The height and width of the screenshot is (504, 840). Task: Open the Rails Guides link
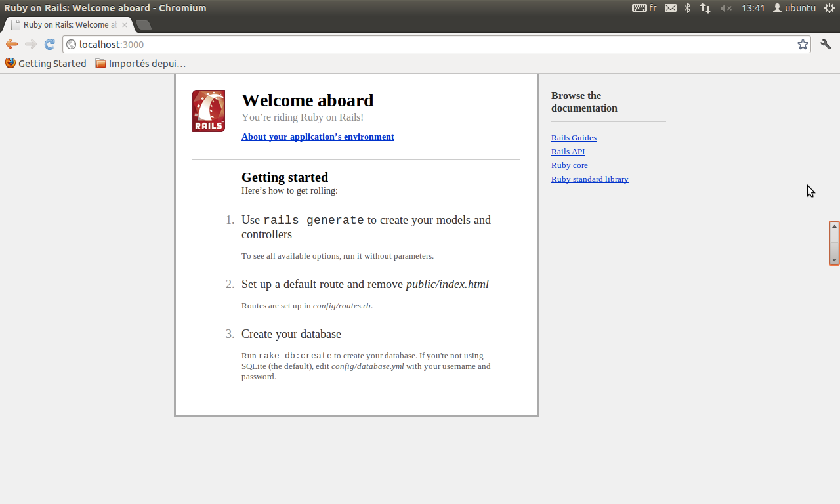[x=574, y=138]
